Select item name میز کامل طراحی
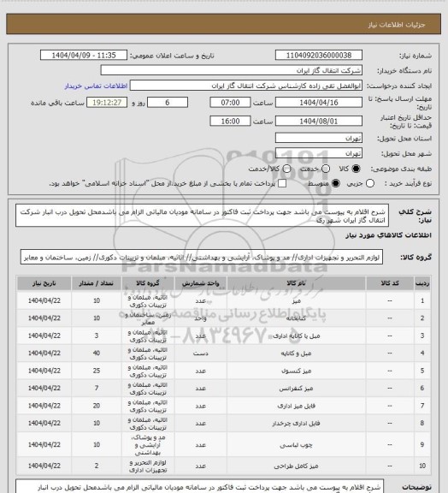Viewport: 448px width, 493px height. (x=296, y=466)
